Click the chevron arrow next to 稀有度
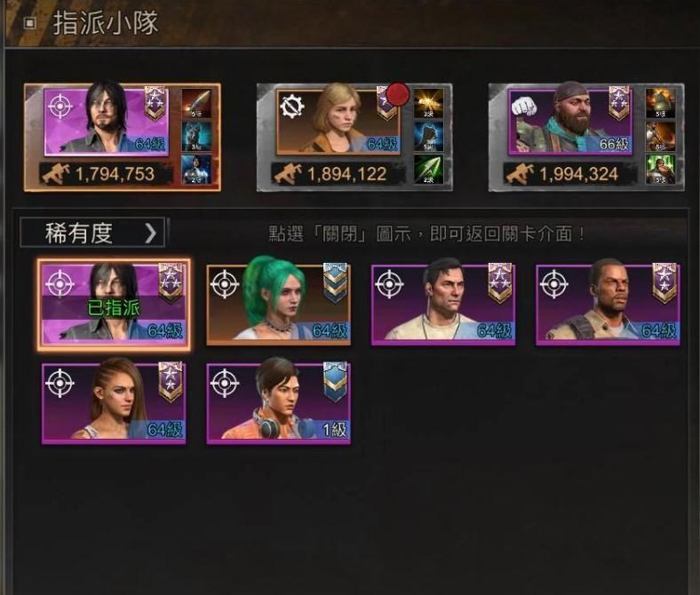 [x=150, y=233]
